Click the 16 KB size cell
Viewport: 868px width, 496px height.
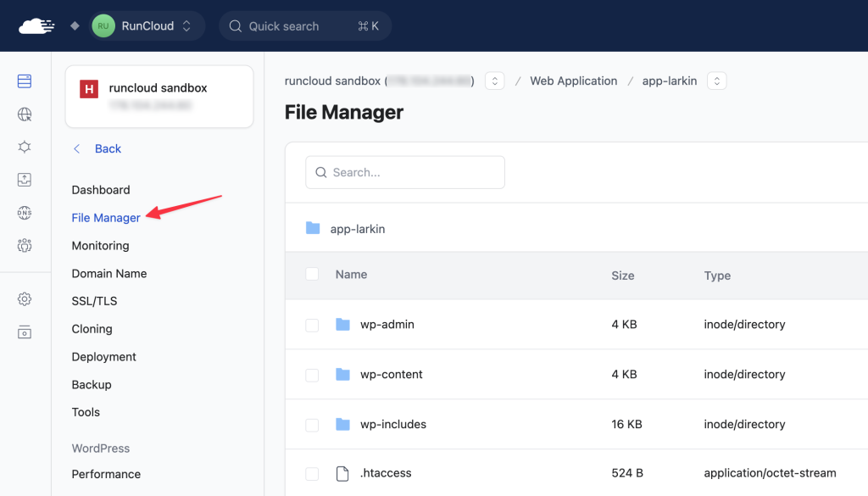click(x=626, y=424)
